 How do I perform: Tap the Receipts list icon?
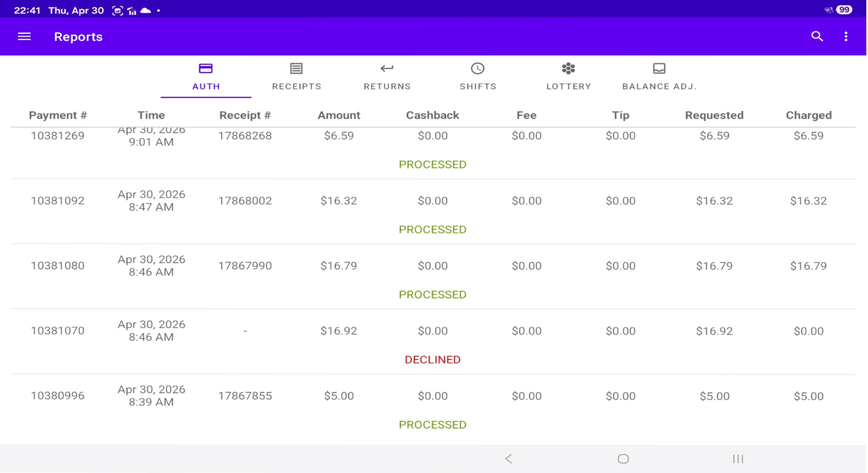(297, 69)
